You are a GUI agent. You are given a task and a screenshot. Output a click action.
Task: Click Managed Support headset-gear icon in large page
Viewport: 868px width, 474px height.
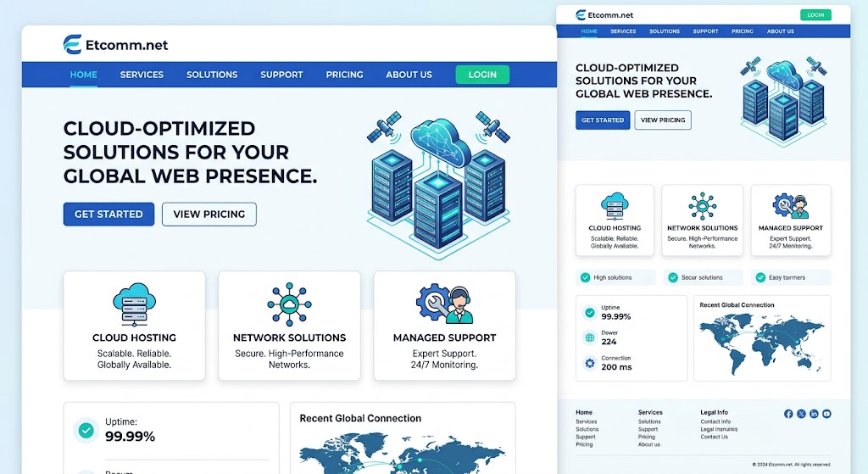click(444, 304)
